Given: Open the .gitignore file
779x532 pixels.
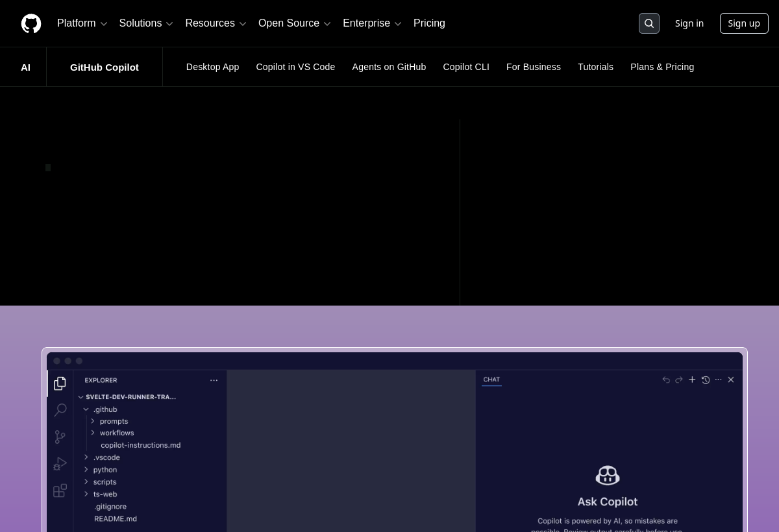Looking at the screenshot, I should (110, 507).
